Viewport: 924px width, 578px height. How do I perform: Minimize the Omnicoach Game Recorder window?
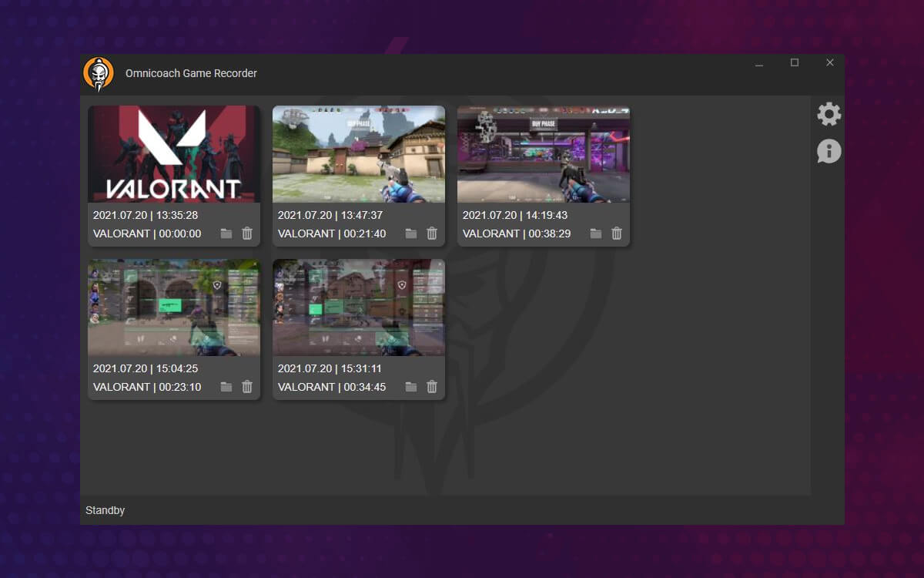(759, 63)
